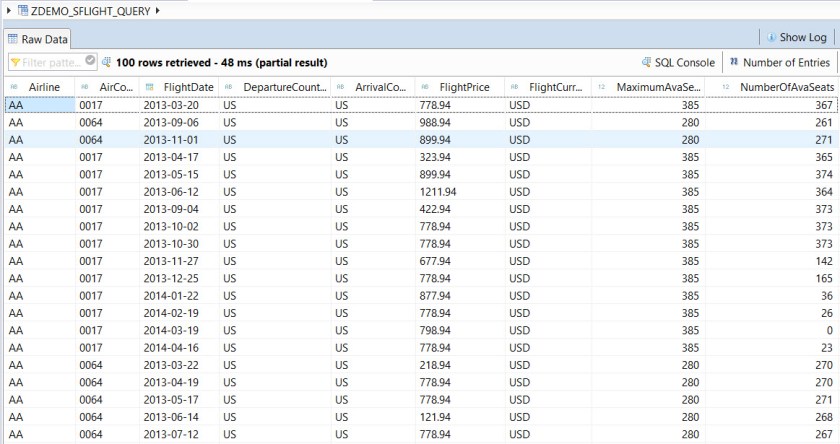
Task: Click the filter funnel icon
Action: pyautogui.click(x=14, y=63)
